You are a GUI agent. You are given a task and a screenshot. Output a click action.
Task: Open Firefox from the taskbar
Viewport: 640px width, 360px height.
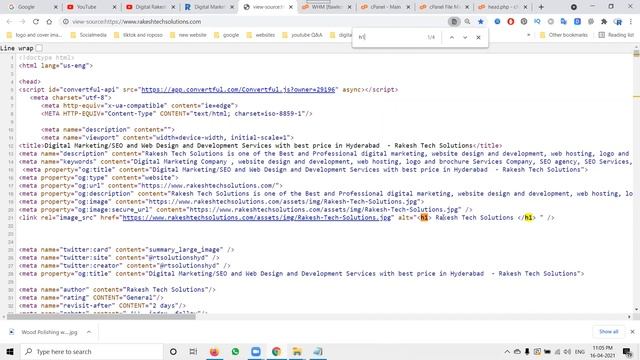[214, 351]
